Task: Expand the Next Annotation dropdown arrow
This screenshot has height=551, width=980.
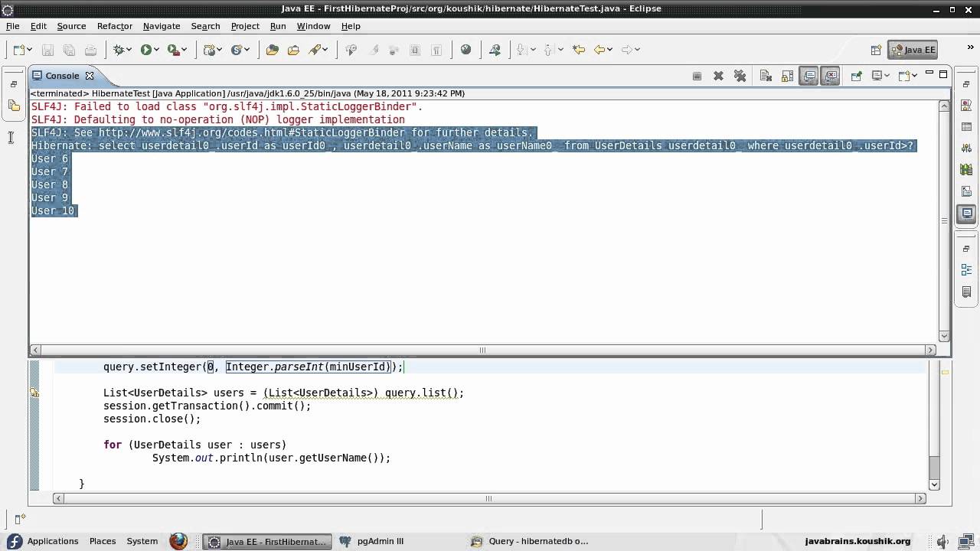Action: coord(532,50)
